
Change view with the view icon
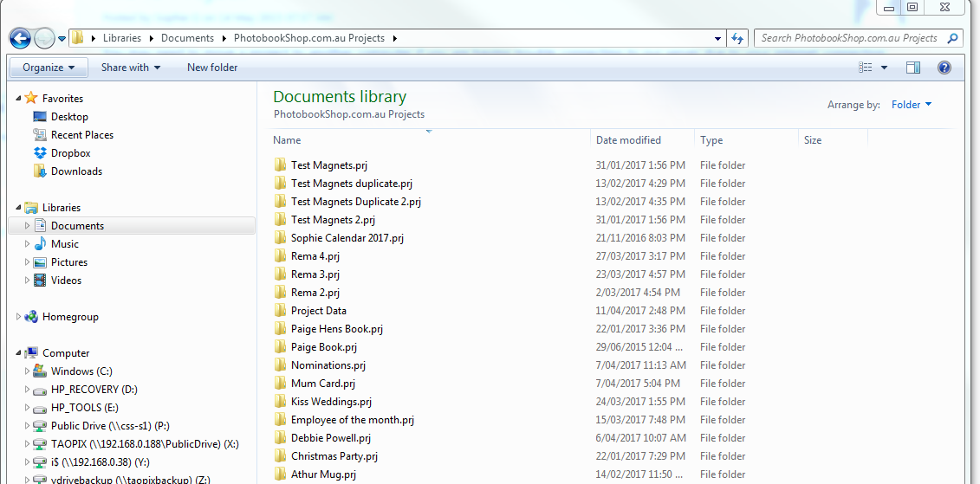coord(865,68)
